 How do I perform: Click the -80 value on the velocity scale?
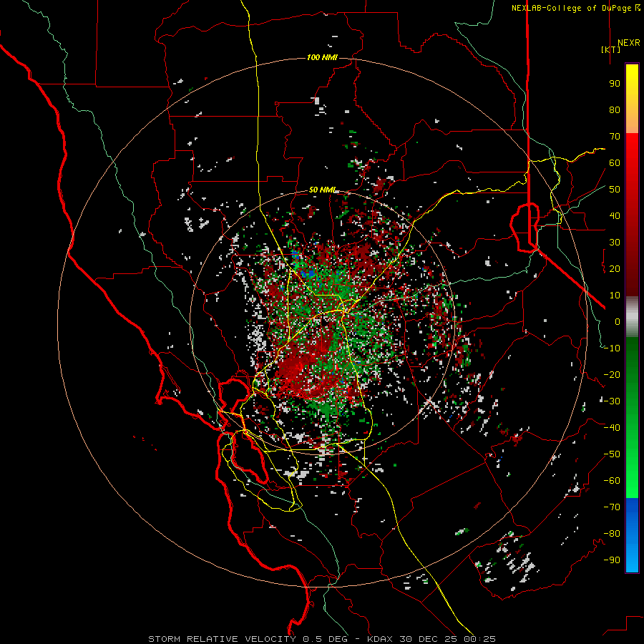[x=612, y=534]
